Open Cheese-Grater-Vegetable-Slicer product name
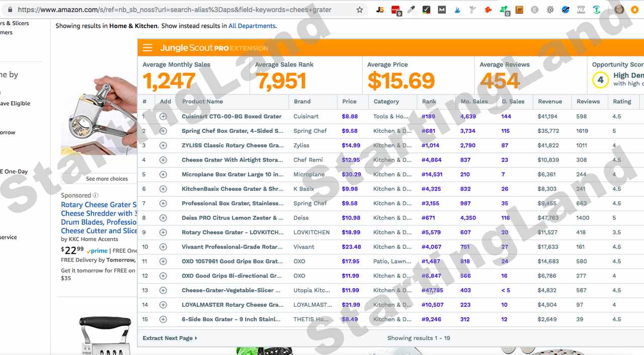Screen dimensions: 644x355 [231, 291]
